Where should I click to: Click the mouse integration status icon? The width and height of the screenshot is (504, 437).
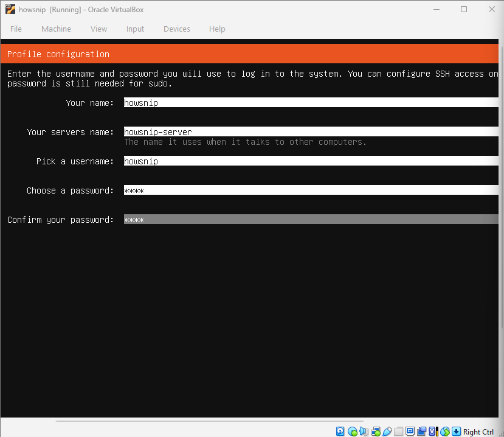point(445,431)
